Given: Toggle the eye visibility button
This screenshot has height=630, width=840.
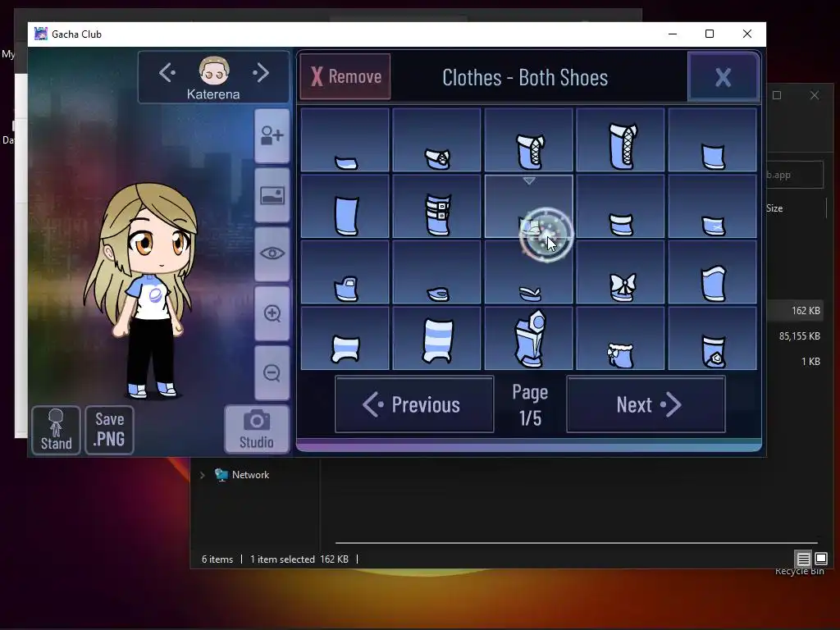Looking at the screenshot, I should tap(272, 253).
